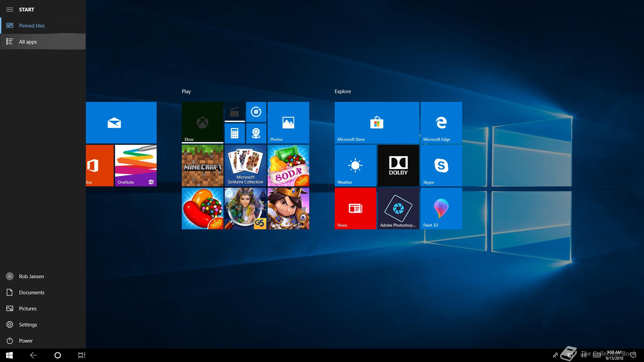Open the G5 hidden object game tile
This screenshot has width=644, height=362.
tap(246, 208)
